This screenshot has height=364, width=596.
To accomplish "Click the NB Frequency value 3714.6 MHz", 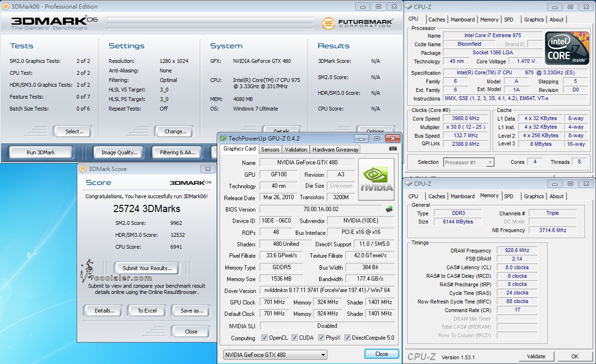I will [x=552, y=230].
